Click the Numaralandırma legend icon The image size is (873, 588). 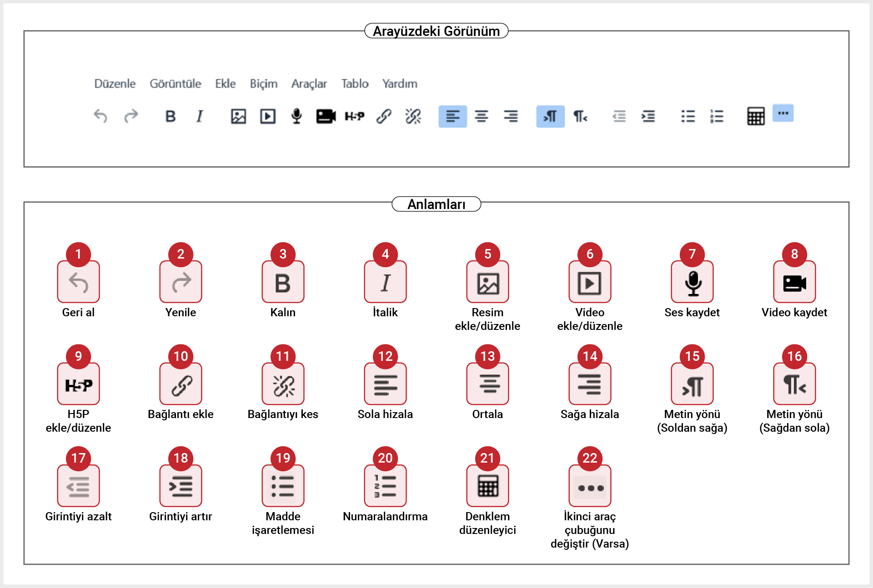point(385,486)
